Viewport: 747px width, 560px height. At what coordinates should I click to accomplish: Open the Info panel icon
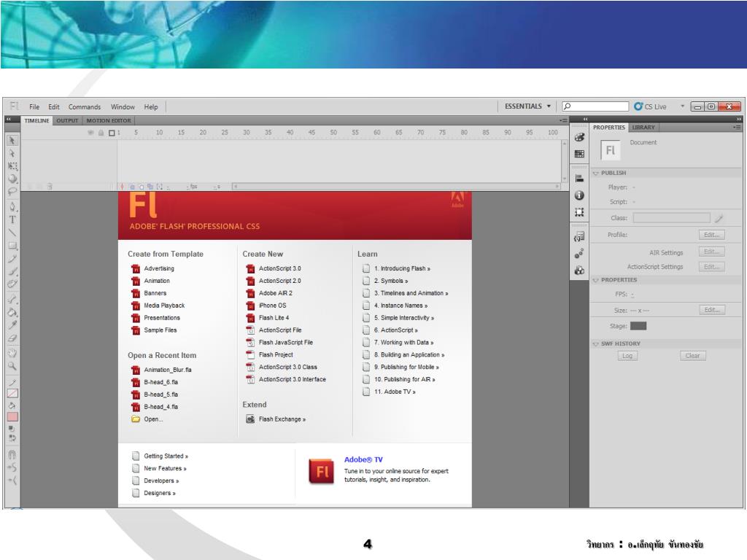pyautogui.click(x=579, y=195)
